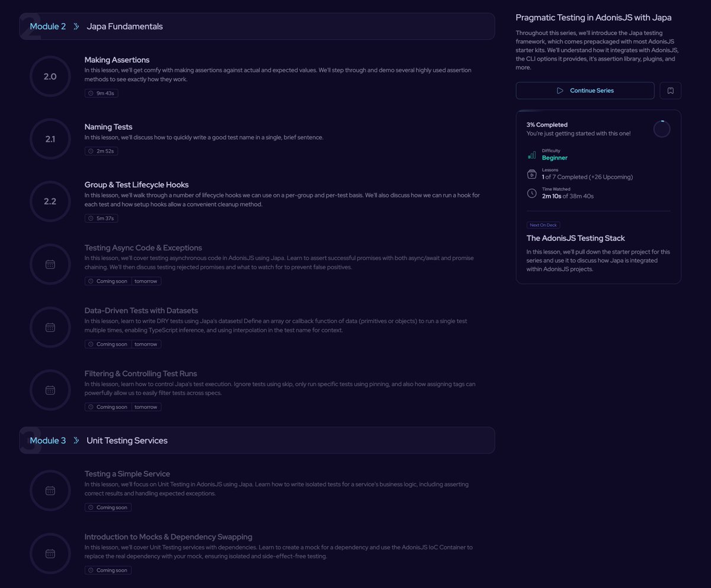The height and width of the screenshot is (588, 711).
Task: Collapse the Module 3 Unit Testing Services section
Action: tap(257, 441)
